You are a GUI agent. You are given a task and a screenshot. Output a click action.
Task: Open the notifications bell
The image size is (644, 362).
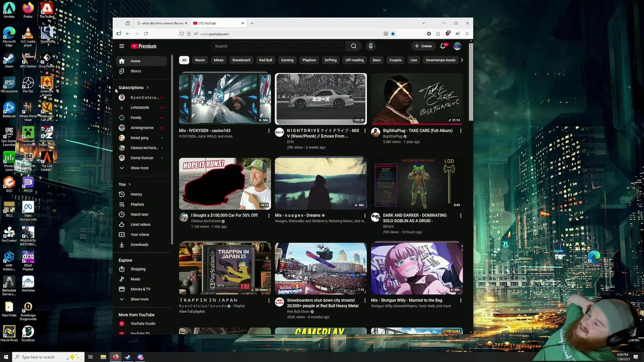coord(443,46)
